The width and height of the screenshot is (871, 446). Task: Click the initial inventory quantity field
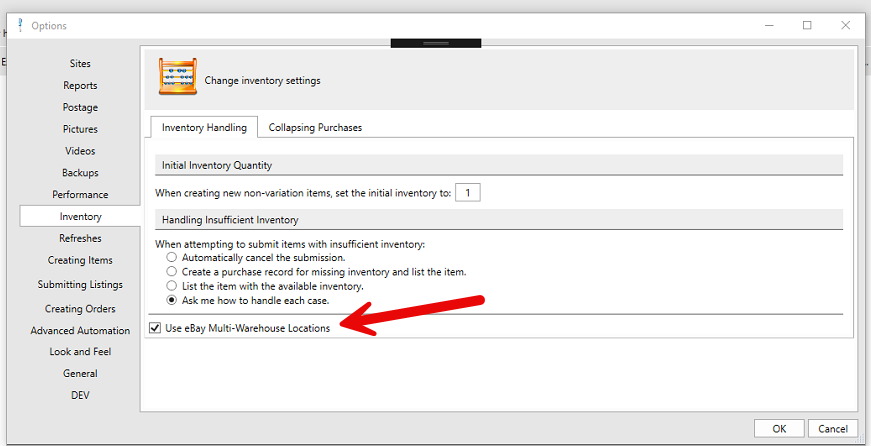[467, 192]
